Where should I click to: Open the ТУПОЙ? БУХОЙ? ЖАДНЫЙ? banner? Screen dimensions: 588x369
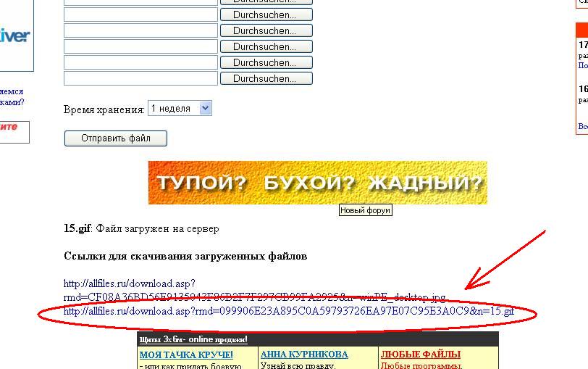(318, 183)
